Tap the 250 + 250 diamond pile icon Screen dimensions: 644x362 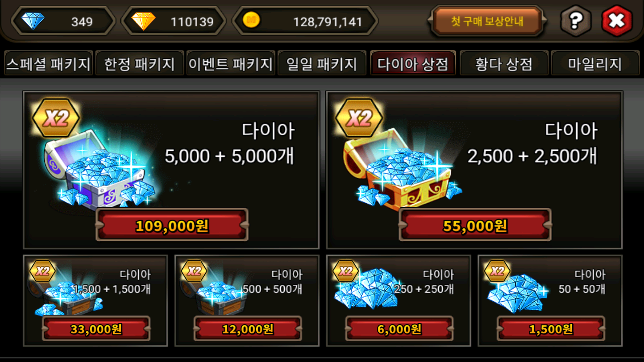[x=367, y=290]
